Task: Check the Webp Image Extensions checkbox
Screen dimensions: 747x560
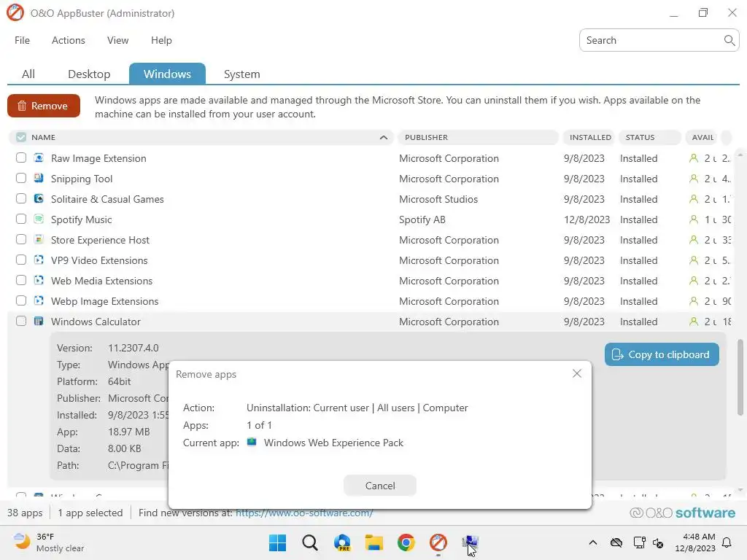Action: pos(21,301)
